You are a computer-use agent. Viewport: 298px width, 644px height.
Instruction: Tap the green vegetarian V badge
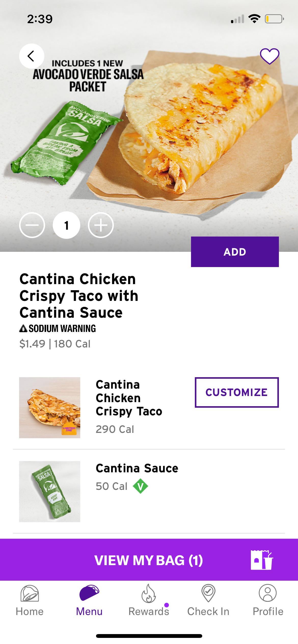[x=140, y=486]
